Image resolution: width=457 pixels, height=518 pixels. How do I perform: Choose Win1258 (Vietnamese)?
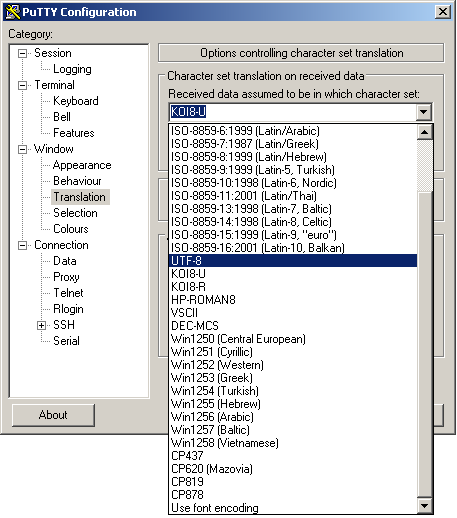pyautogui.click(x=293, y=443)
